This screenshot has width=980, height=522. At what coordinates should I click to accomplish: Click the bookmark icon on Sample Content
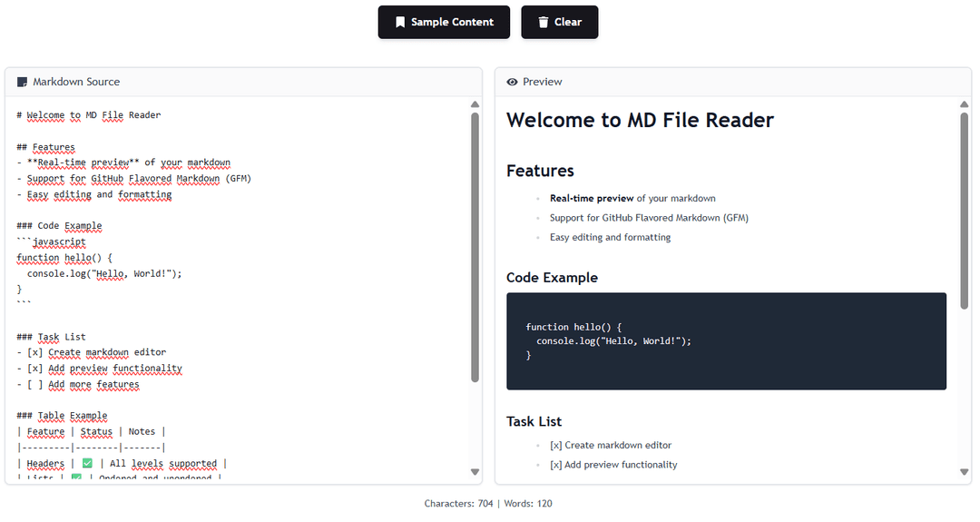tap(399, 22)
